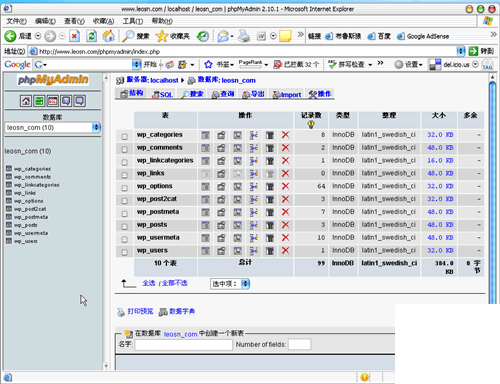Click the IE refresh toolbar button

[x=91, y=36]
